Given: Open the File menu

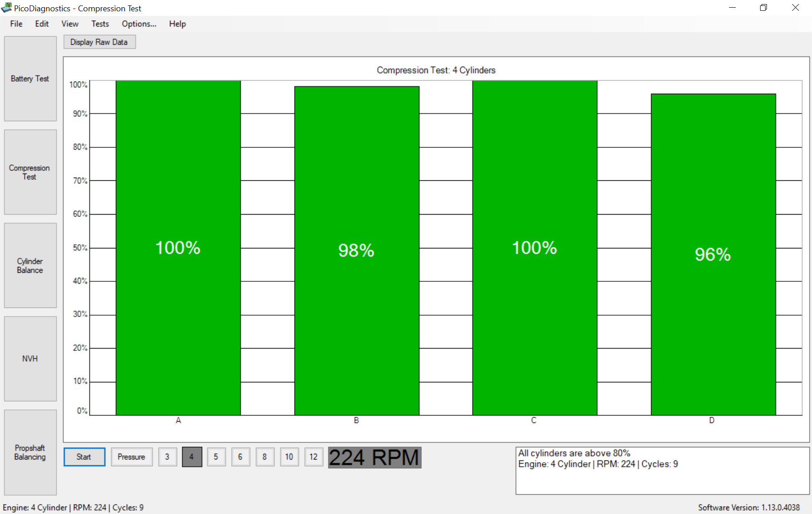Looking at the screenshot, I should [16, 24].
